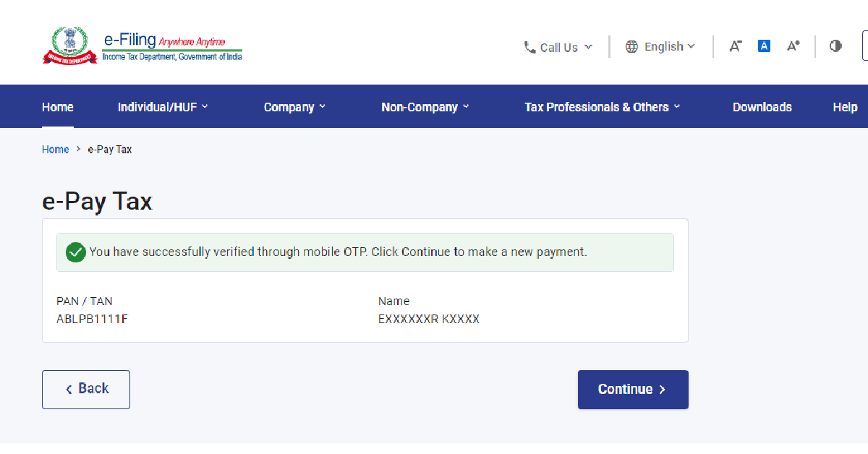The image size is (868, 454).
Task: Toggle high contrast mode icon
Action: 835,46
